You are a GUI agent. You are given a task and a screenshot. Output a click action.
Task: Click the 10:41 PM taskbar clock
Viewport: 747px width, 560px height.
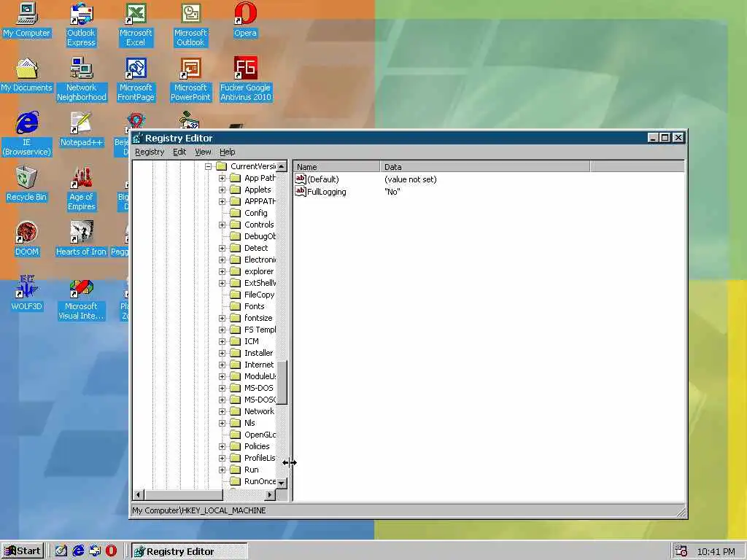tap(716, 551)
